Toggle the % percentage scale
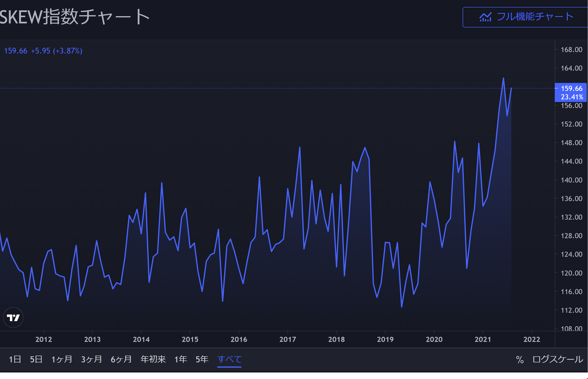This screenshot has height=379, width=588. tap(520, 359)
